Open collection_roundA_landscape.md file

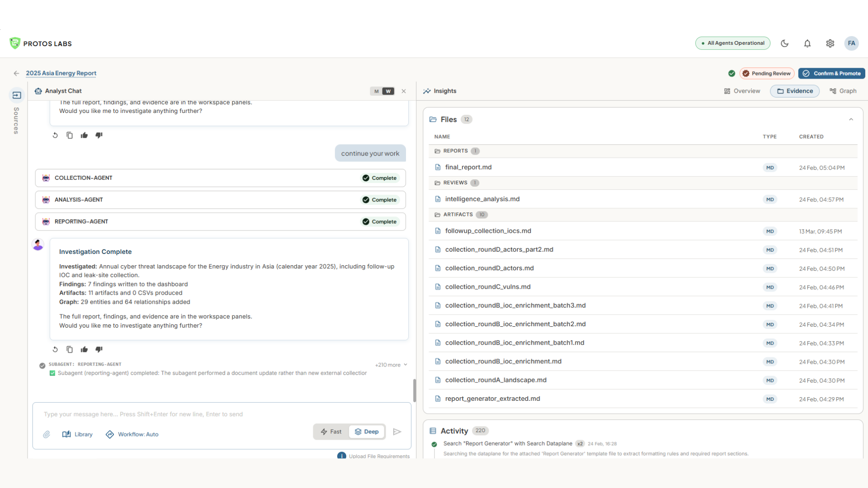[x=643, y=380]
